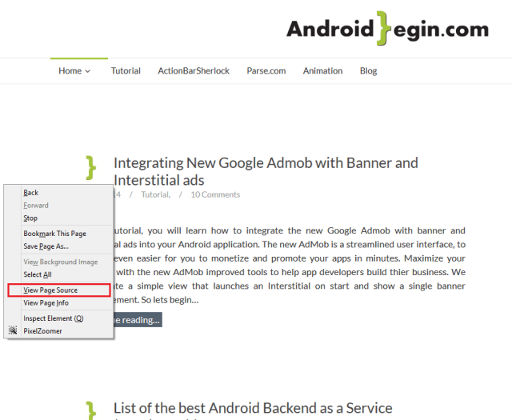
Task: Select Save Page As... menu entry
Action: pyautogui.click(x=60, y=246)
